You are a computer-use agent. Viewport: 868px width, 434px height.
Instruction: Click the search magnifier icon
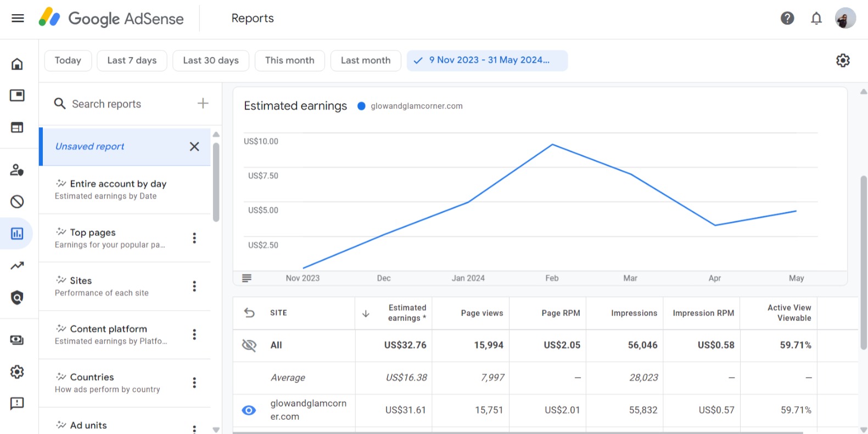60,103
